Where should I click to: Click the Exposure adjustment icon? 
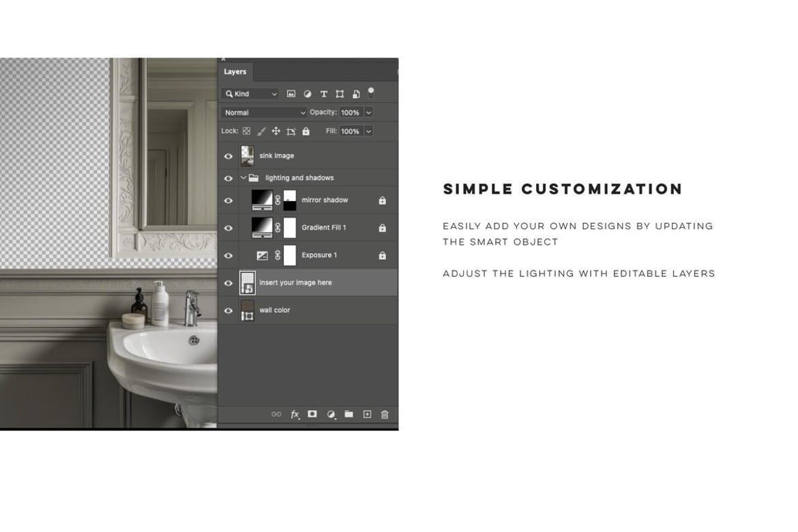(262, 256)
